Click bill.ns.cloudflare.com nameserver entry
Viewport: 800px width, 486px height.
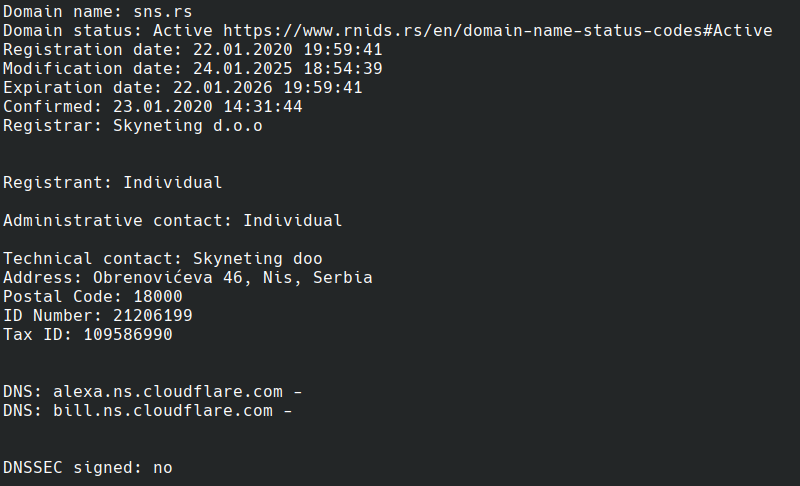[163, 411]
